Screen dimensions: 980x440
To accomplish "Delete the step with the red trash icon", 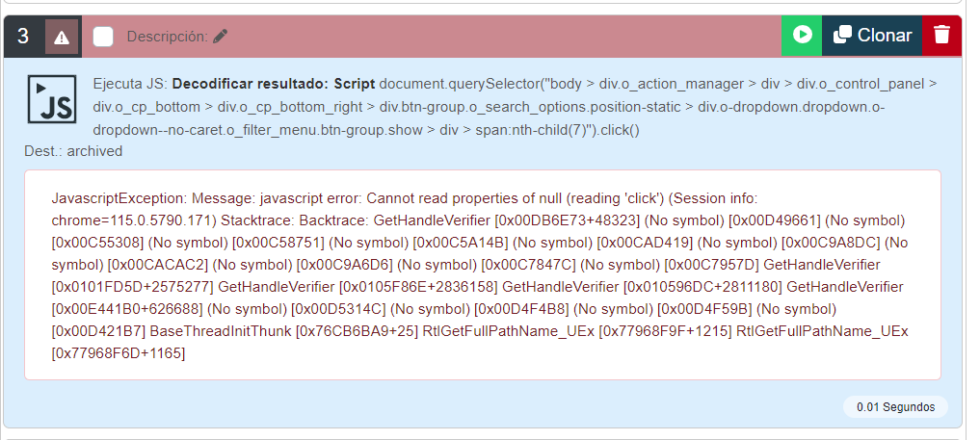I will tap(941, 36).
